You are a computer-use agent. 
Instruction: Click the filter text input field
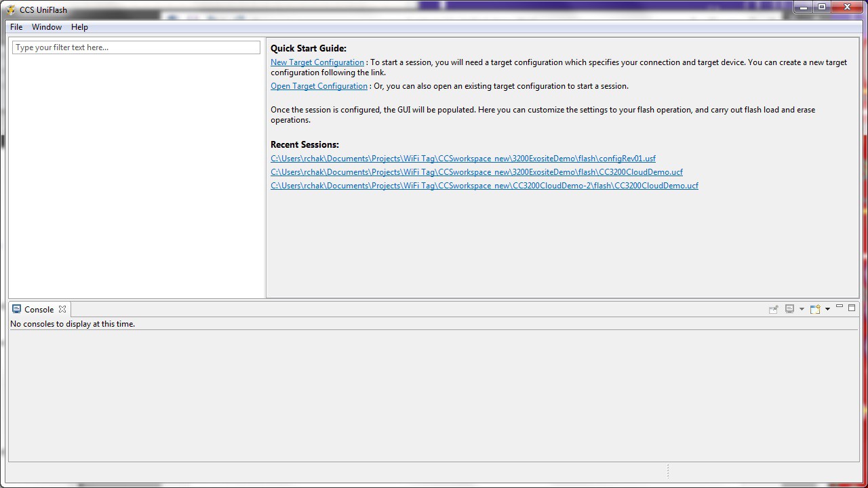136,47
